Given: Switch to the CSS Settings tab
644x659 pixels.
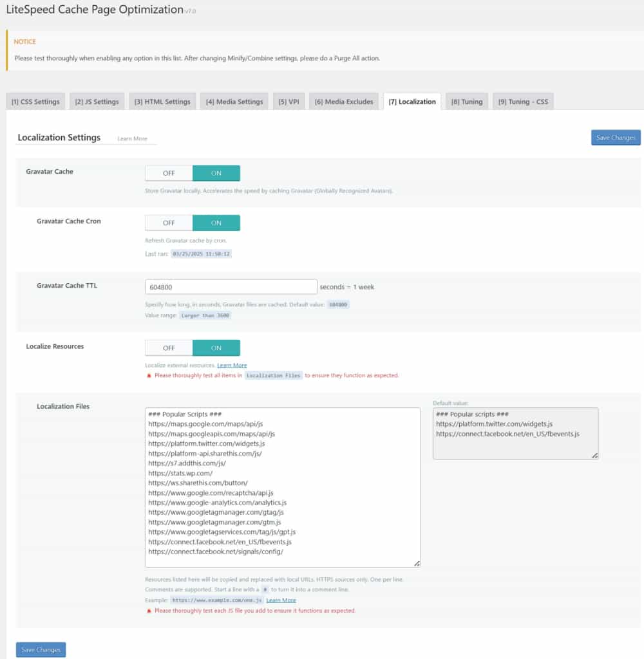Looking at the screenshot, I should click(35, 101).
